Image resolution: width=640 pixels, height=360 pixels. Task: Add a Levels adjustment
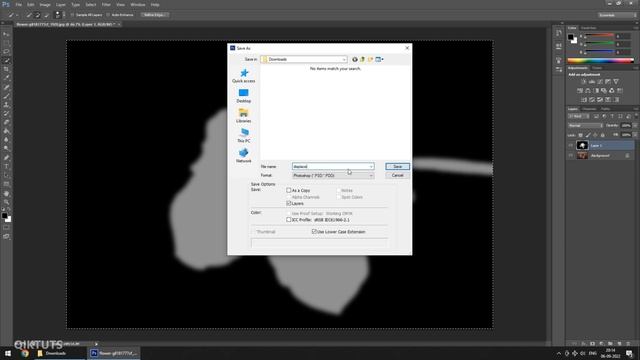pos(591,82)
